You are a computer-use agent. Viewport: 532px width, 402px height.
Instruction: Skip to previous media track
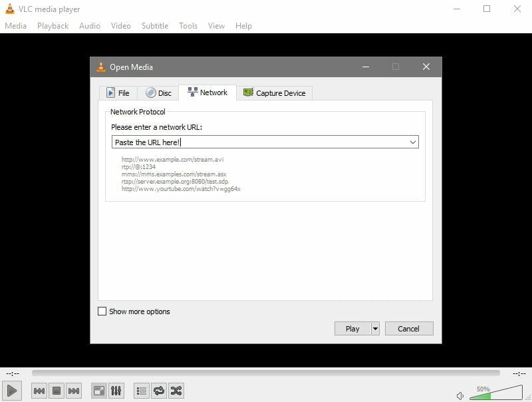pos(39,391)
